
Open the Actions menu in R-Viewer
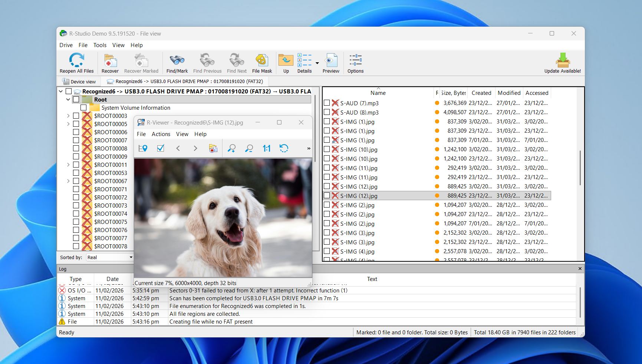pyautogui.click(x=161, y=134)
